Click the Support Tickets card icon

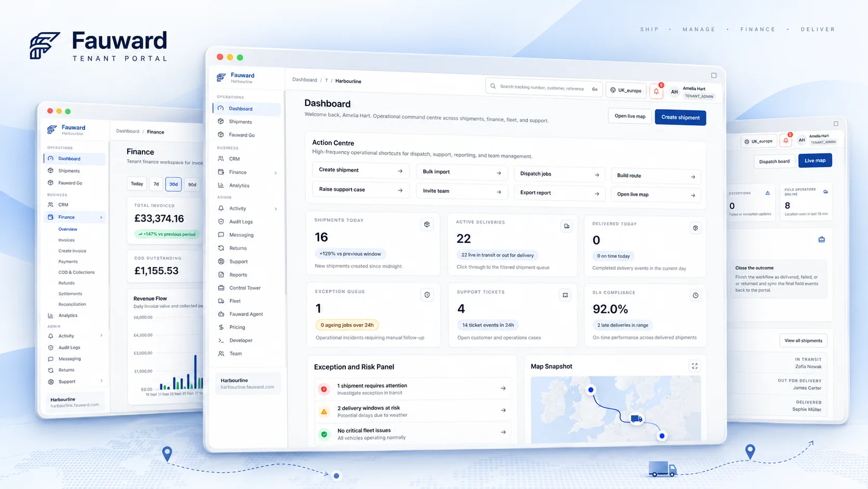pyautogui.click(x=565, y=295)
